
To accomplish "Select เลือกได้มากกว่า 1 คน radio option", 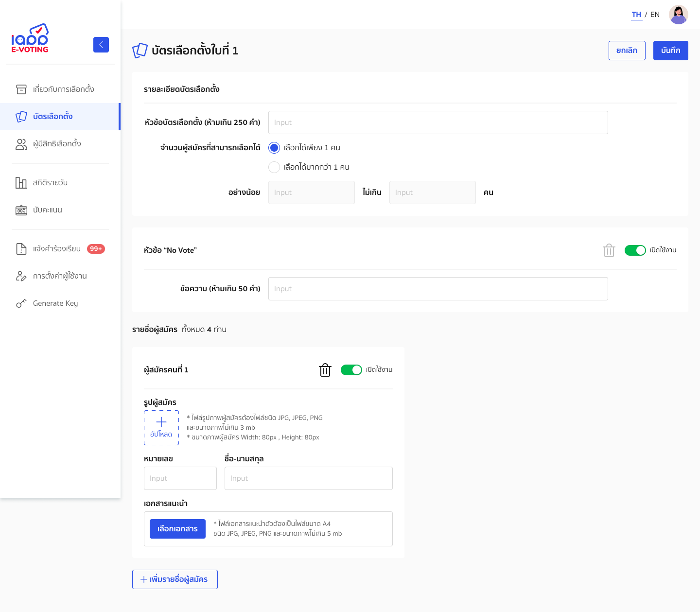I will [x=274, y=167].
